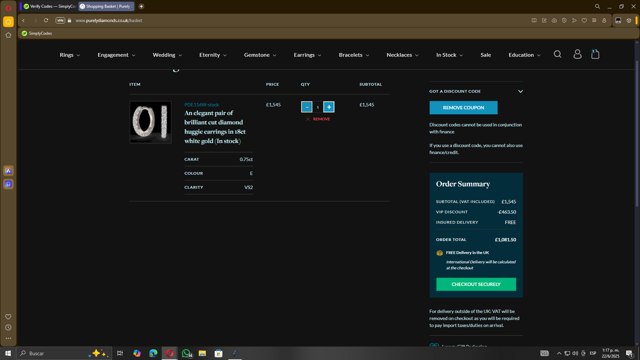This screenshot has width=640, height=360.
Task: Open the In Stock menu
Action: (449, 55)
